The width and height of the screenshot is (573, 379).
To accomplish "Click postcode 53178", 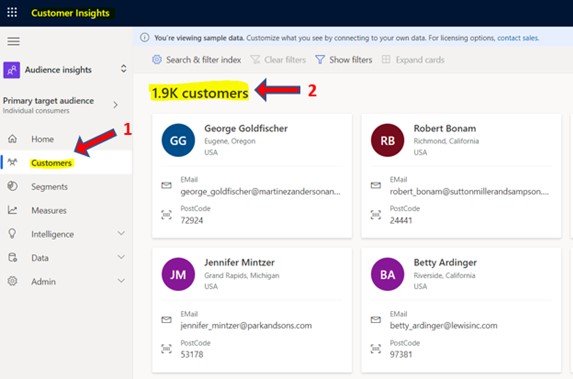I will [191, 355].
